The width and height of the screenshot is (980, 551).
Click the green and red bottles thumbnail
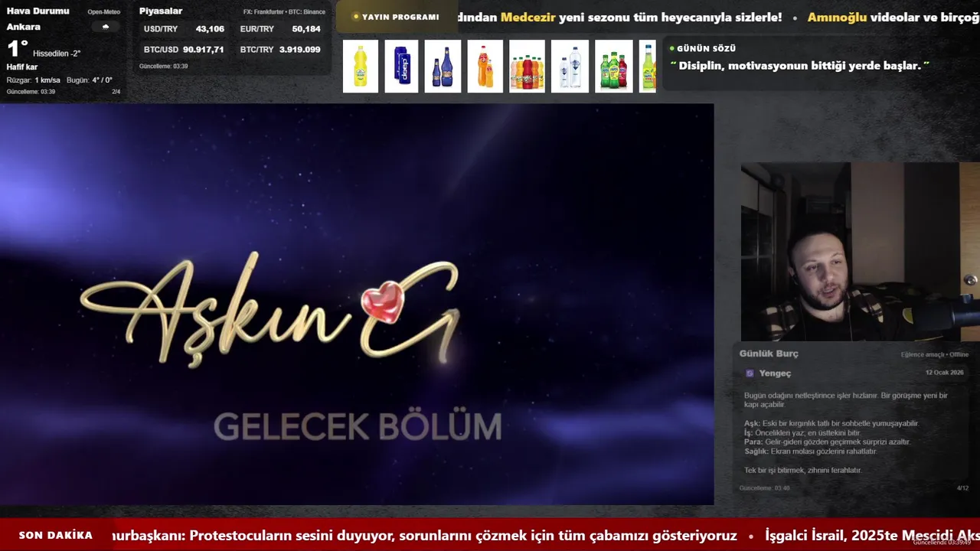tap(613, 67)
